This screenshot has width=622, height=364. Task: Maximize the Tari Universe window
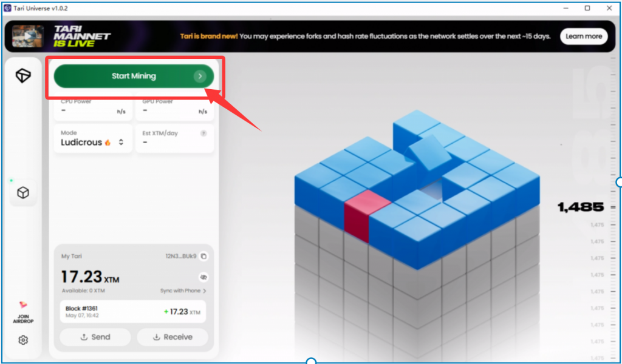[587, 8]
